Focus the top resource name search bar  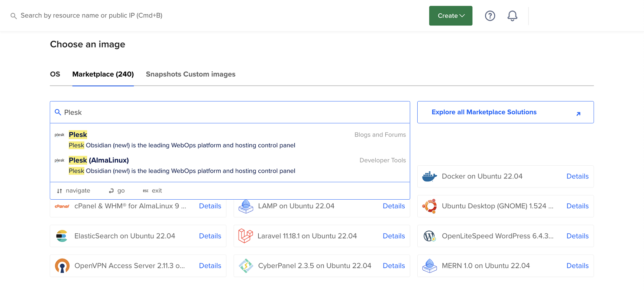tap(91, 15)
